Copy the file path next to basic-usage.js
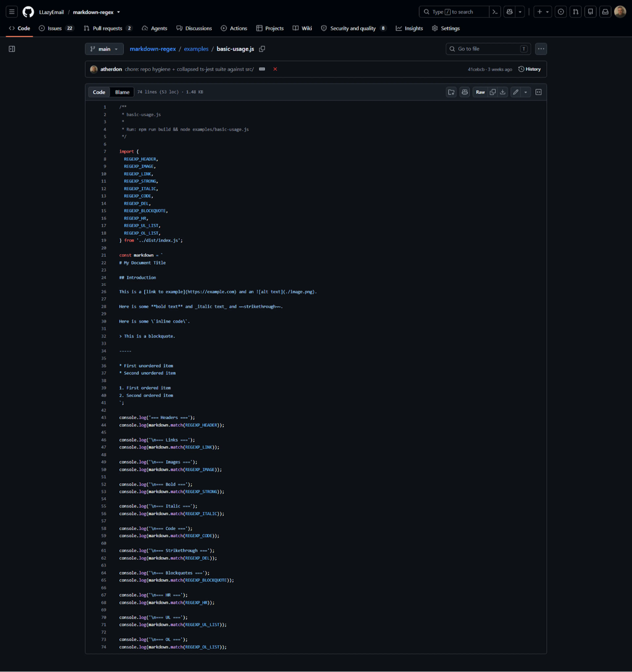The height and width of the screenshot is (672, 632). pos(262,49)
